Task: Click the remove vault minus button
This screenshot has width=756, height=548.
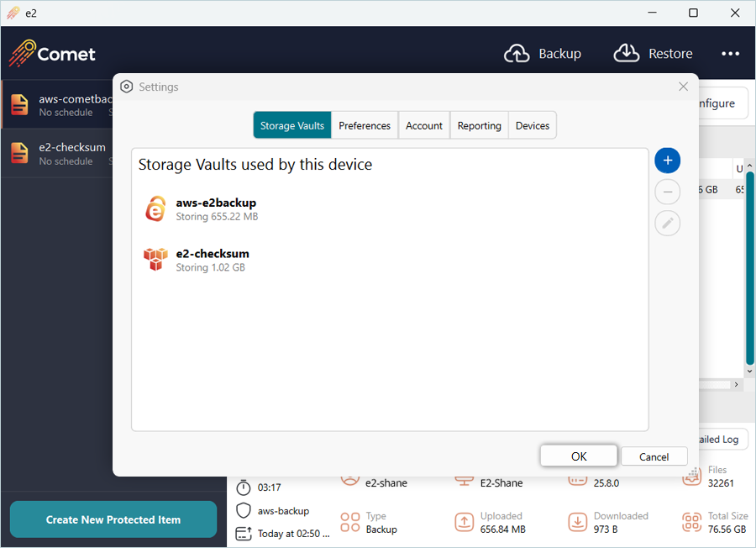Action: [667, 192]
